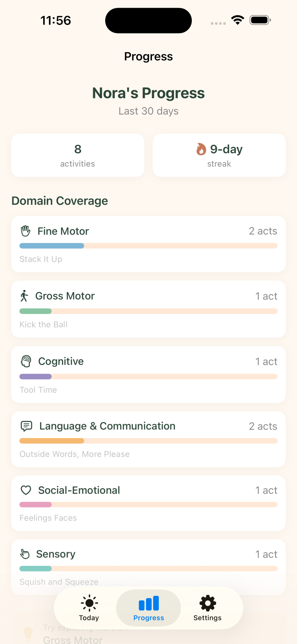Select the Progress tab
The height and width of the screenshot is (644, 297).
pos(148,608)
